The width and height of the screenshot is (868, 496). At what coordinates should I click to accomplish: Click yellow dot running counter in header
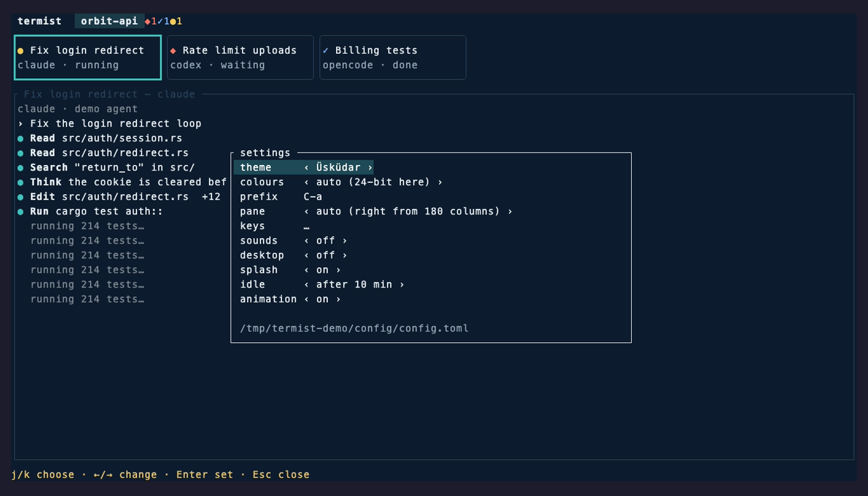click(176, 21)
